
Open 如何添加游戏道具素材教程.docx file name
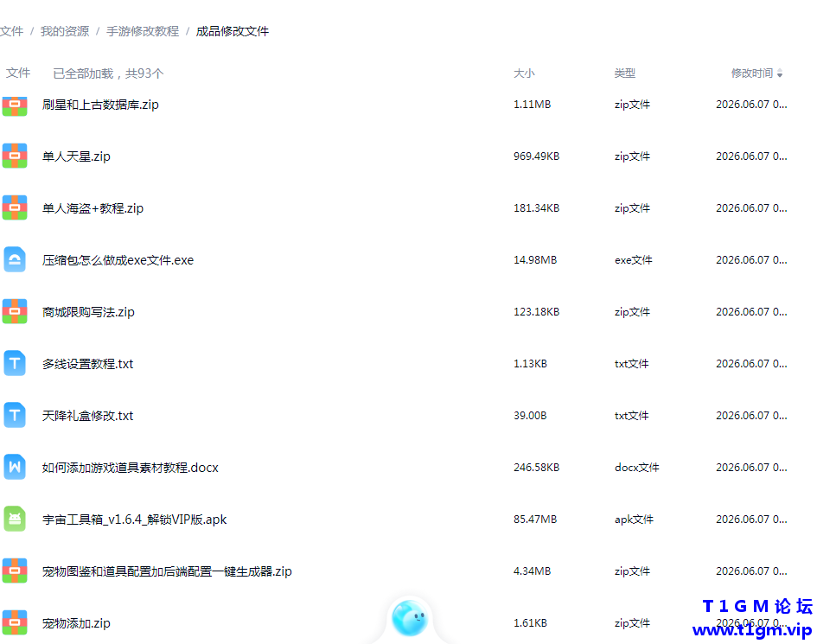[131, 468]
